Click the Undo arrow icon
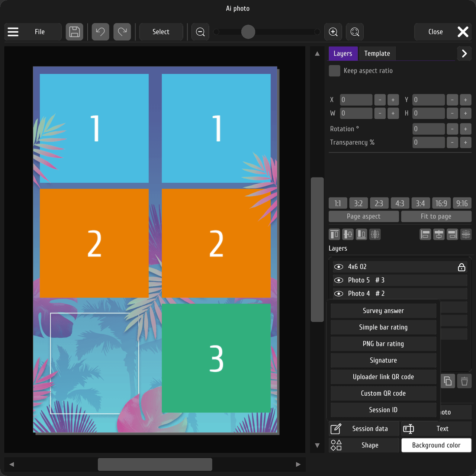The image size is (476, 476). [x=100, y=32]
